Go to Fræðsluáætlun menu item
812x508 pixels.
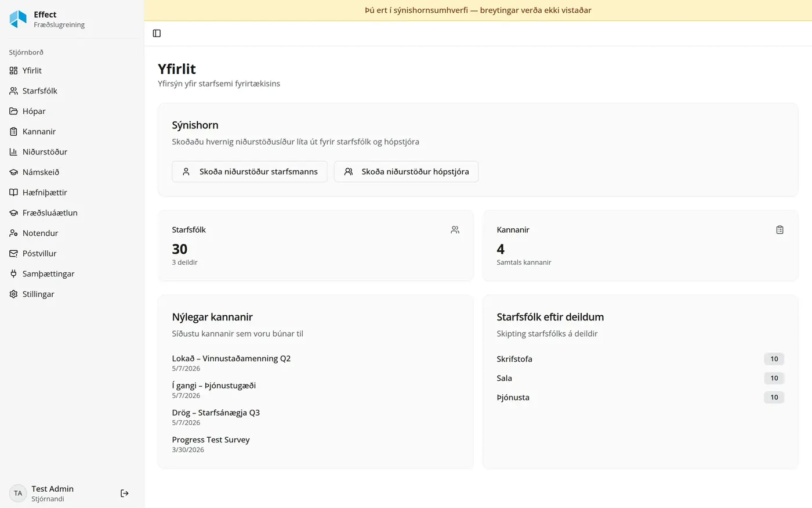click(x=72, y=212)
